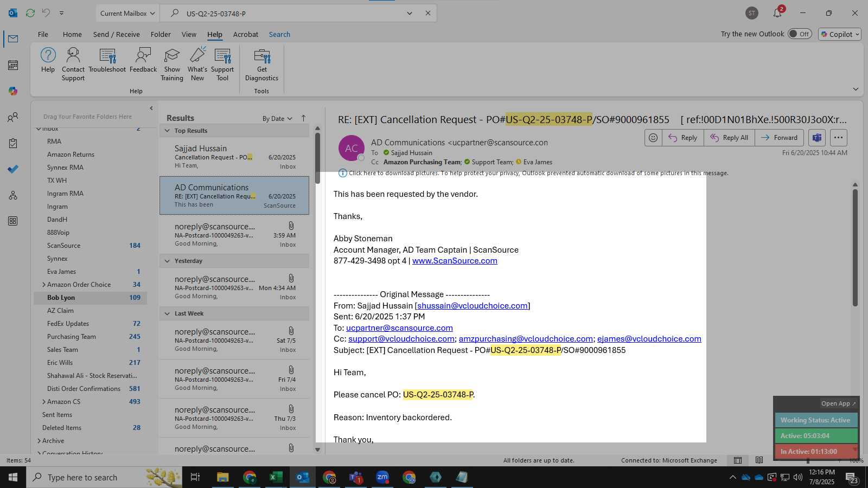This screenshot has width=868, height=488.
Task: Collapse the Last Week group
Action: 167,313
